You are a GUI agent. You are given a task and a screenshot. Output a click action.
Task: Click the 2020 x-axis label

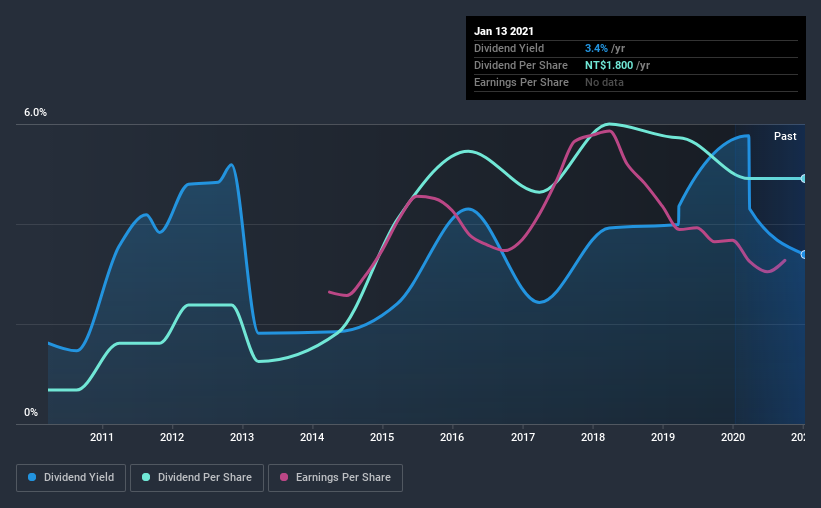pyautogui.click(x=733, y=437)
